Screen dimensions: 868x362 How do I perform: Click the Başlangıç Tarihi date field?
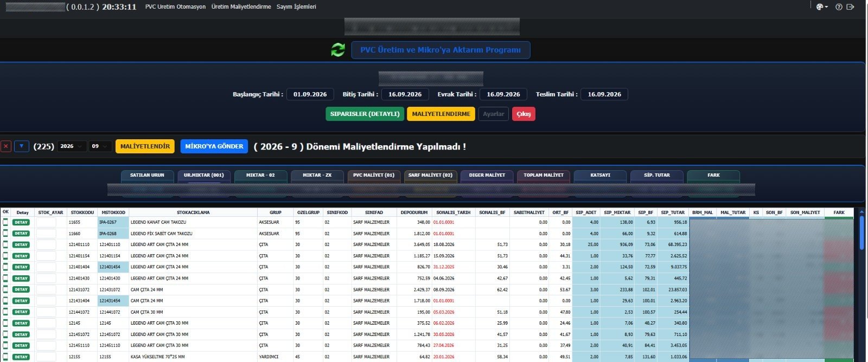[x=310, y=94]
